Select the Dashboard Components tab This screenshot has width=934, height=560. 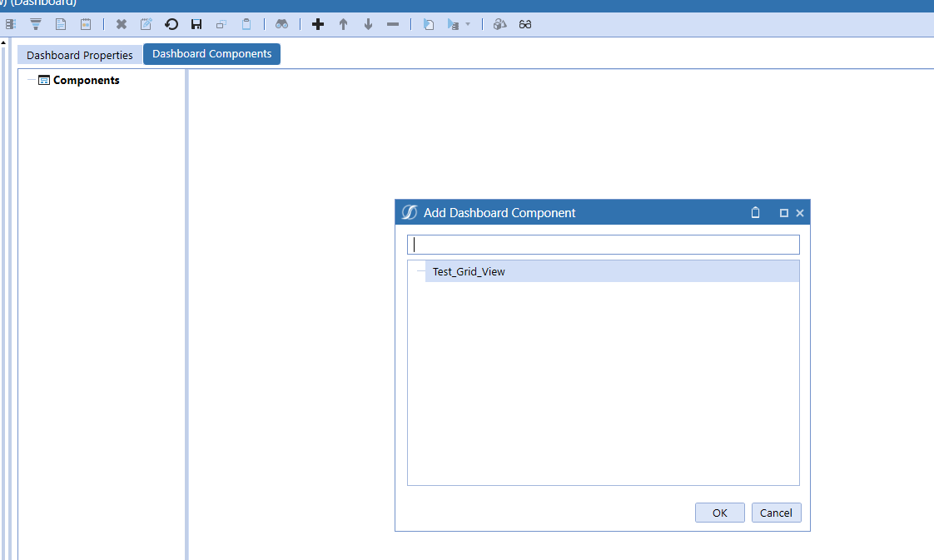tap(211, 54)
